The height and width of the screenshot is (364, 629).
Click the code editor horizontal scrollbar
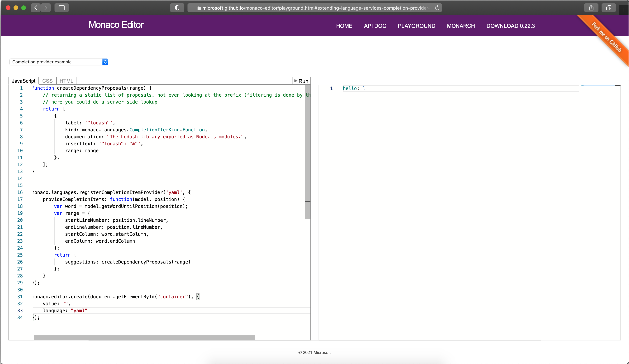click(144, 338)
